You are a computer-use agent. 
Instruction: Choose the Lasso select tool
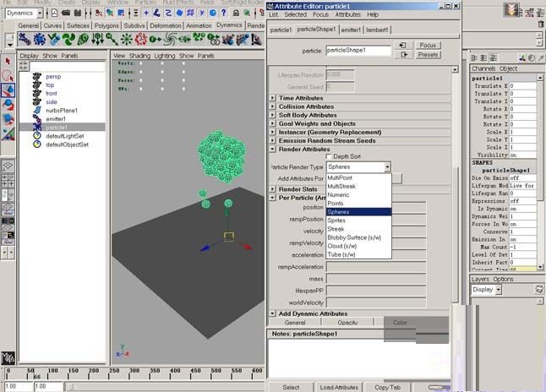click(8, 75)
